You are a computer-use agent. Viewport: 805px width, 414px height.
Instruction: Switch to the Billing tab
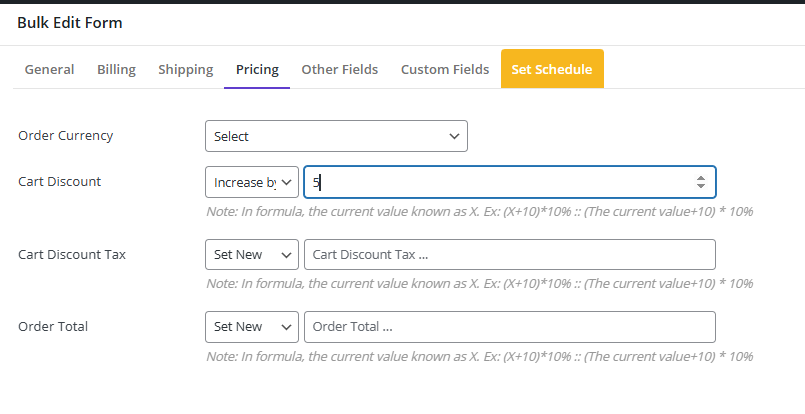(x=116, y=69)
